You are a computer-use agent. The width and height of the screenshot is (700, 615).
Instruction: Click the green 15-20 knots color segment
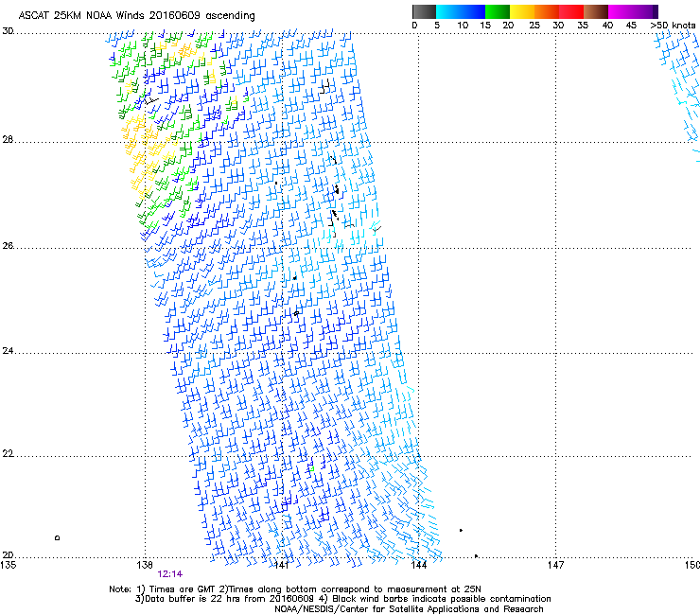tap(498, 11)
